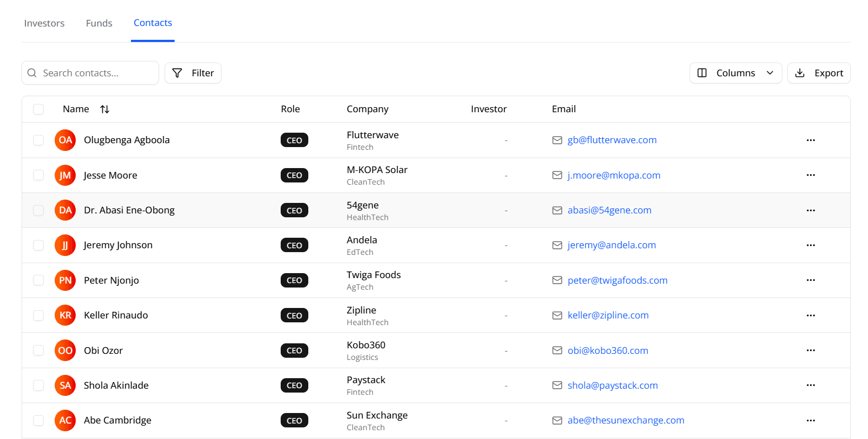
Task: Open row actions for Jeremy Johnson
Action: pos(811,245)
